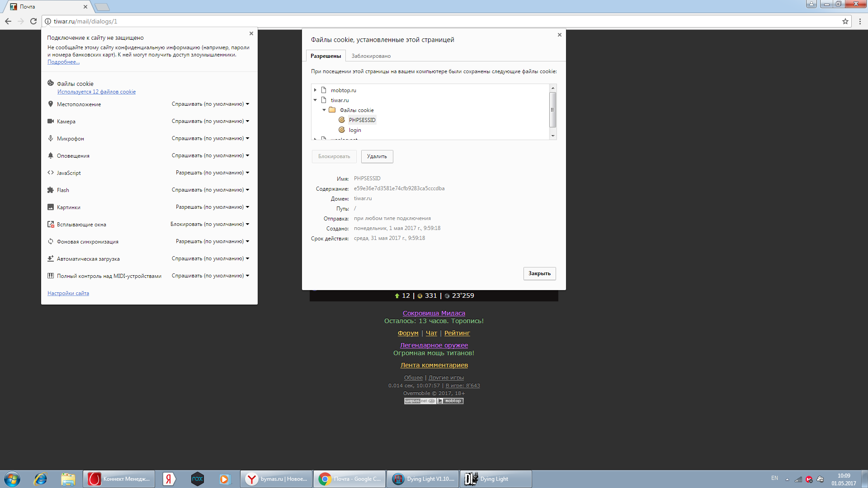Open the Настройки сайта link
This screenshot has height=488, width=868.
[68, 293]
